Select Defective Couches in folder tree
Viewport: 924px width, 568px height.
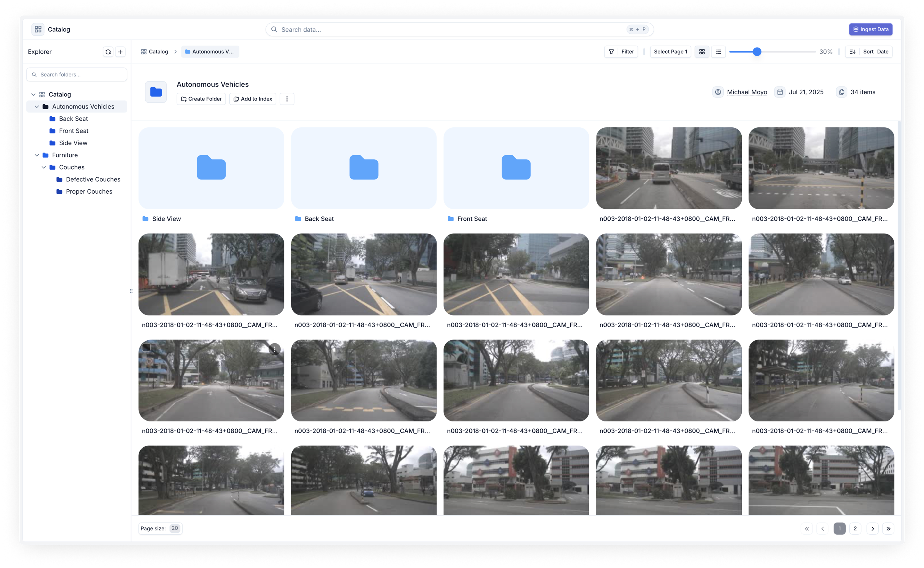[x=93, y=180]
